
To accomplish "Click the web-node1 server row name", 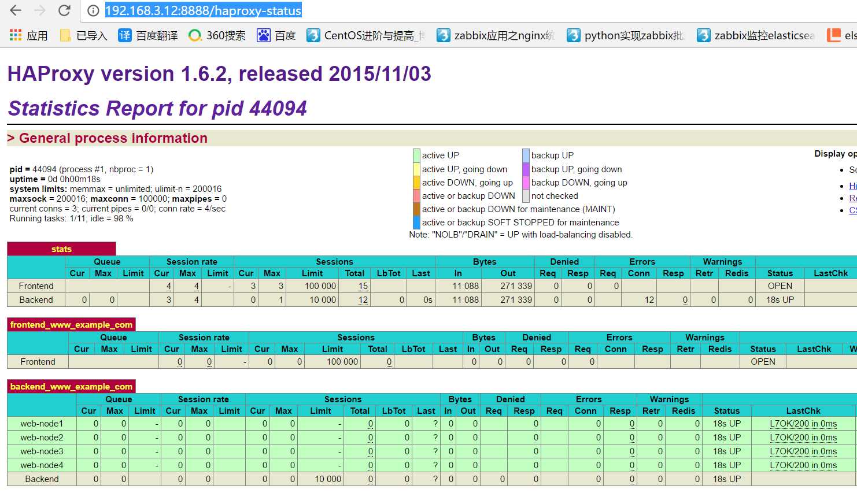I will click(42, 424).
